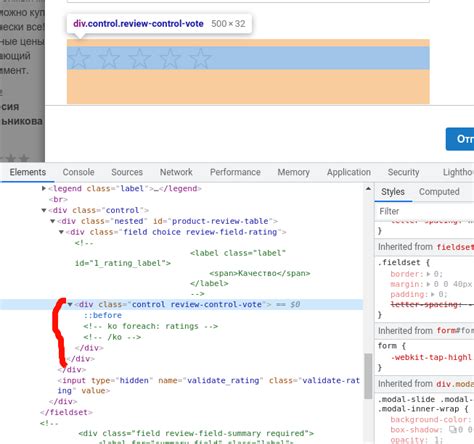Click the box-shadow color swatch
Screen dimensions: 474x444
click(x=452, y=430)
